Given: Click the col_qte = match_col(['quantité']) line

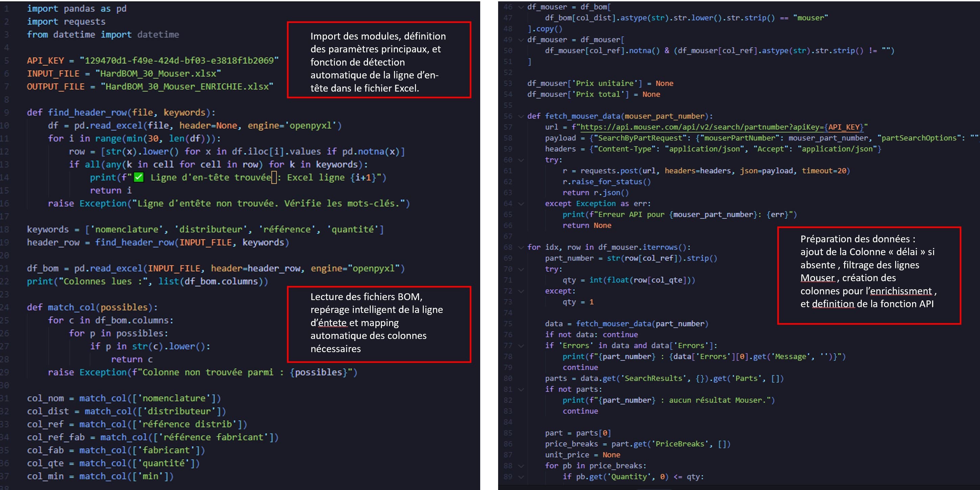Looking at the screenshot, I should [x=113, y=463].
